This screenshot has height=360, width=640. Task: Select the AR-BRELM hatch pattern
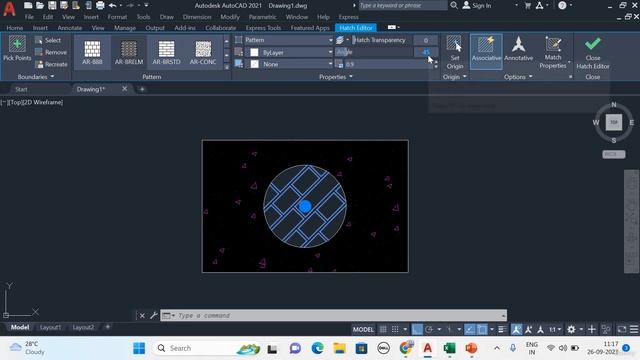pyautogui.click(x=129, y=52)
